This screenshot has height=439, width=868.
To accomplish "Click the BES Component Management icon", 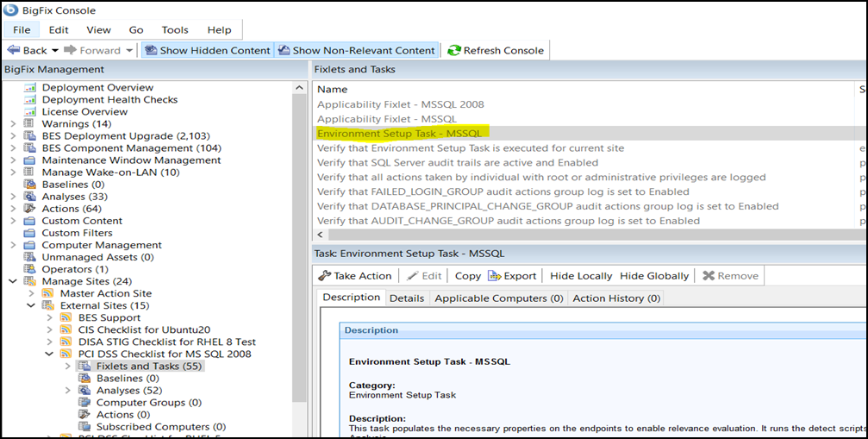I will tap(30, 147).
